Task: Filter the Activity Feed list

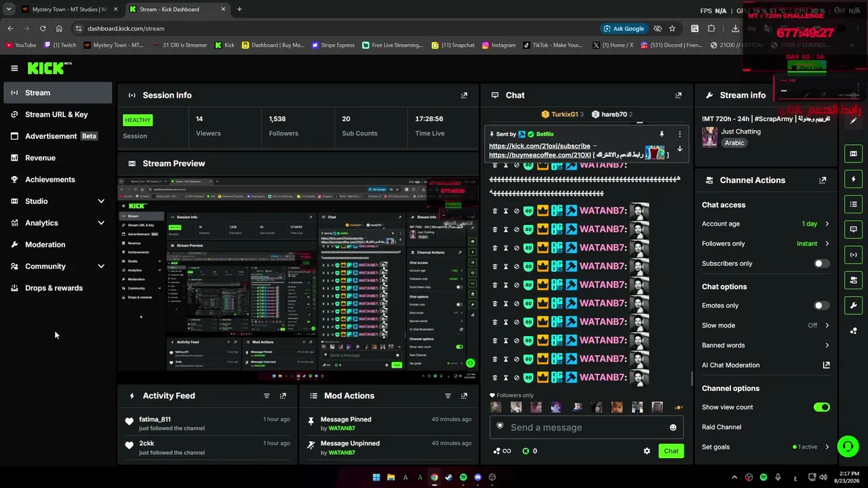Action: (x=267, y=396)
